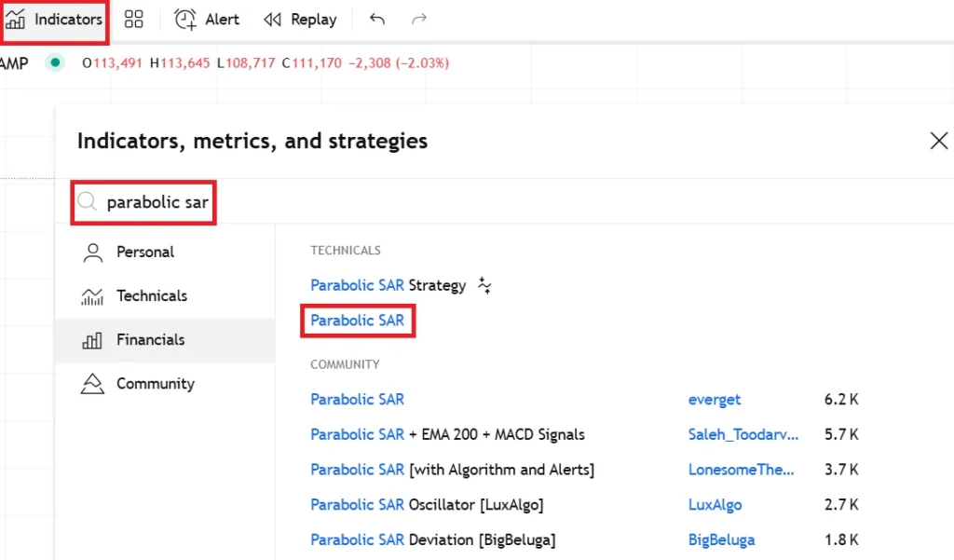This screenshot has height=560, width=954.
Task: Switch to the Personal category
Action: tap(144, 252)
